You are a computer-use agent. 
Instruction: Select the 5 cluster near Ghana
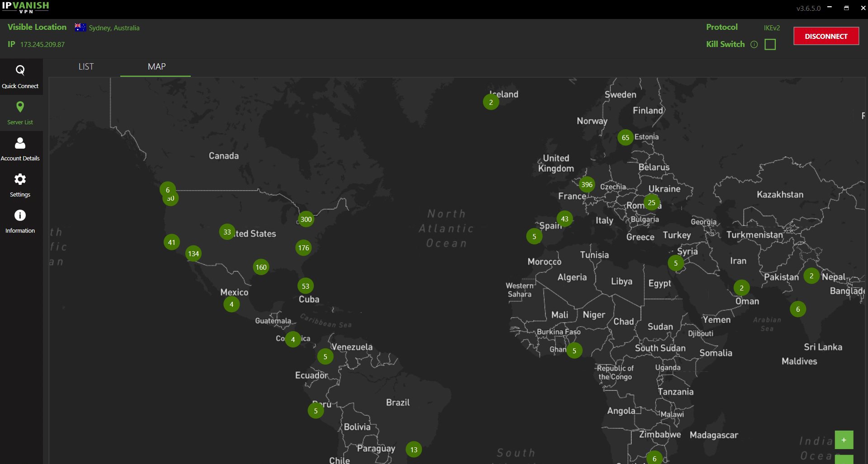[x=575, y=351]
